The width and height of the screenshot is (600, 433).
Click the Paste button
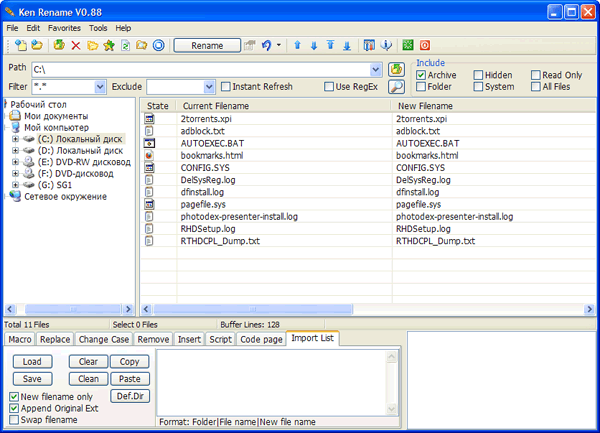(130, 379)
